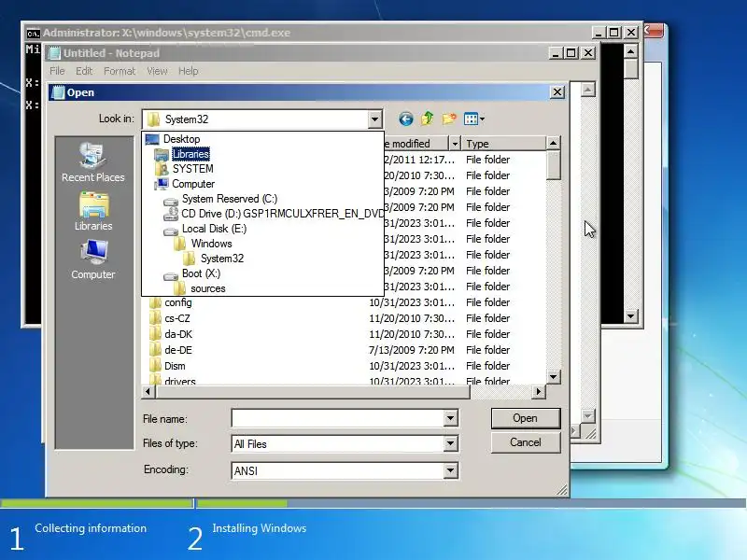Select the config folder
This screenshot has width=747, height=560.
(x=178, y=302)
